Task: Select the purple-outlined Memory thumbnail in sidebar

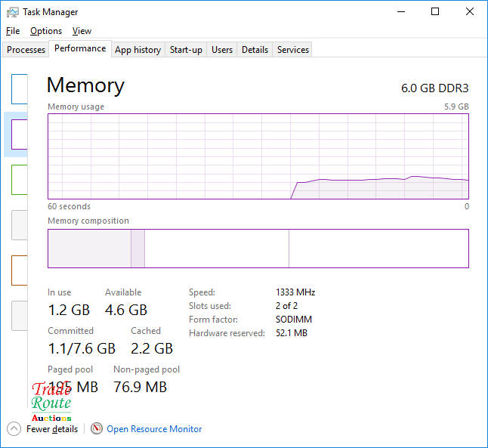Action: [x=20, y=134]
